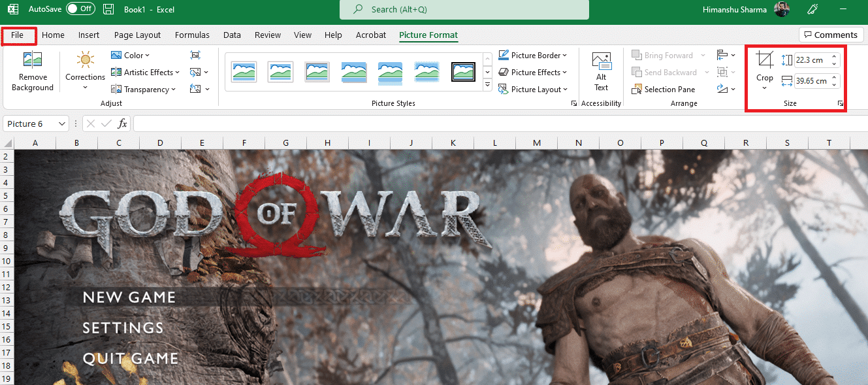Image resolution: width=868 pixels, height=385 pixels.
Task: Click the Crop tool icon
Action: [x=765, y=61]
